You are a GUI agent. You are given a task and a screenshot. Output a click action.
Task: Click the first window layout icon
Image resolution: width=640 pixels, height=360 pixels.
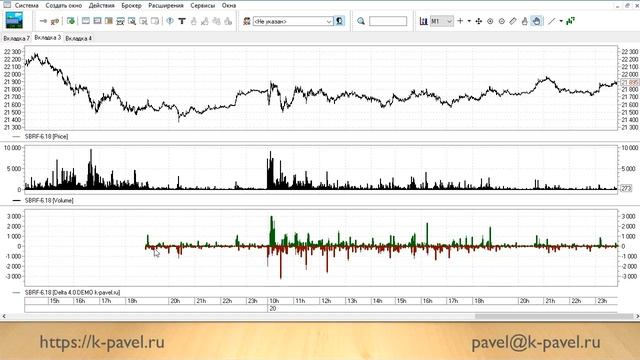[86, 21]
